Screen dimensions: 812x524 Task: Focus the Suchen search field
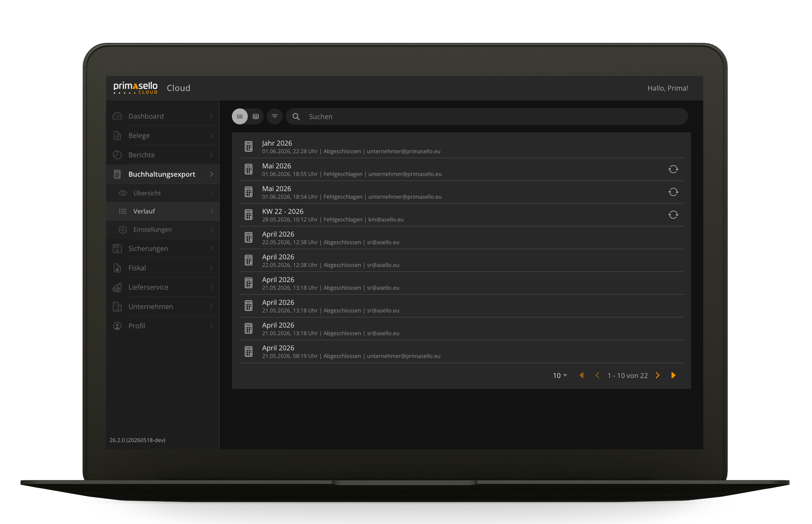tap(487, 116)
